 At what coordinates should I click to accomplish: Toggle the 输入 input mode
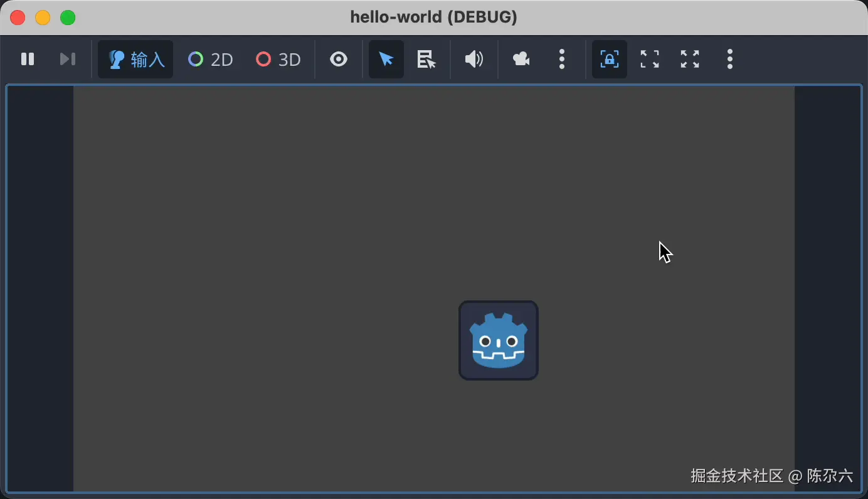click(135, 60)
